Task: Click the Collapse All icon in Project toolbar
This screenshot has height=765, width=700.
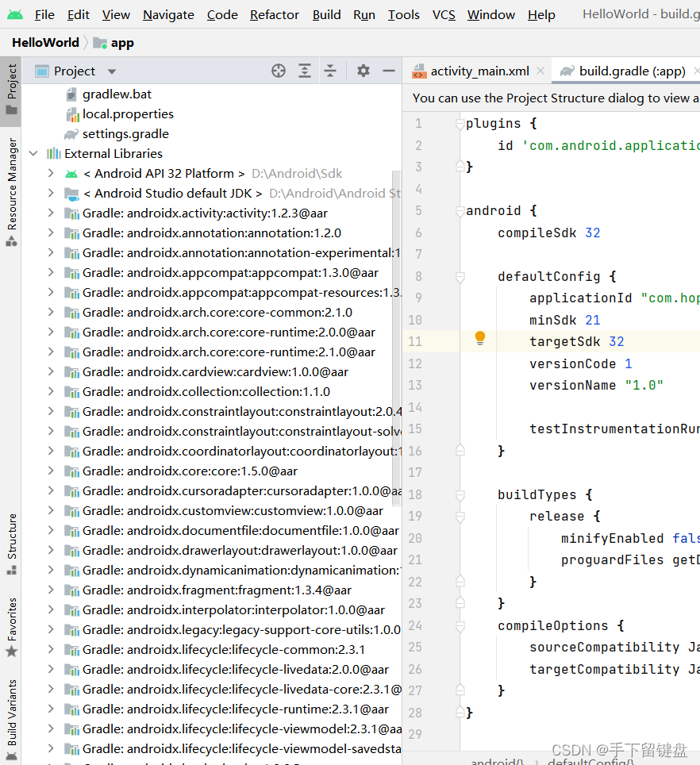Action: (330, 71)
